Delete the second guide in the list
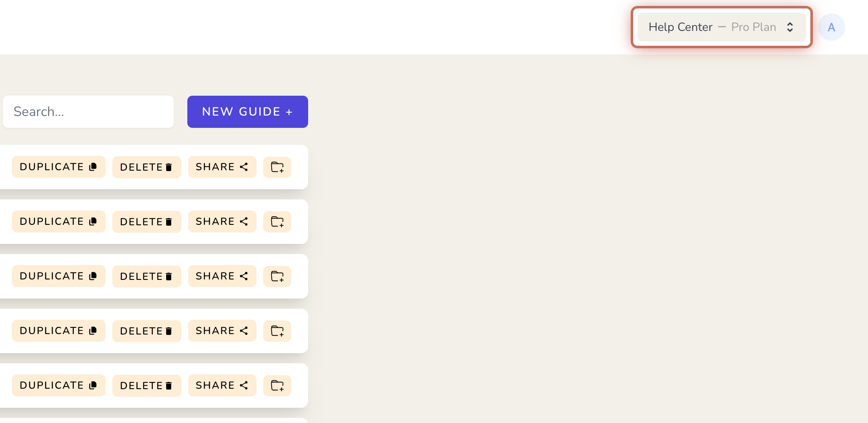This screenshot has height=423, width=868. (x=147, y=222)
